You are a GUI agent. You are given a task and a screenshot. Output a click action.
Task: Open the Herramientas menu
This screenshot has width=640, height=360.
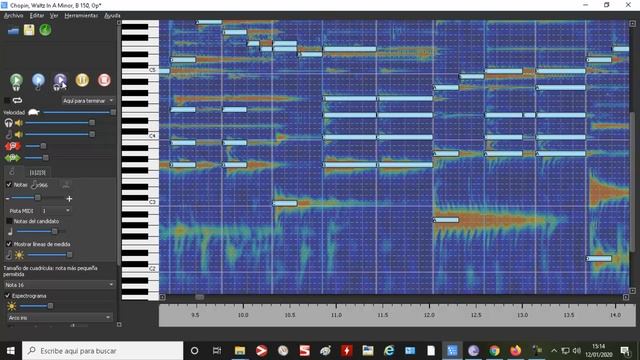pos(81,16)
